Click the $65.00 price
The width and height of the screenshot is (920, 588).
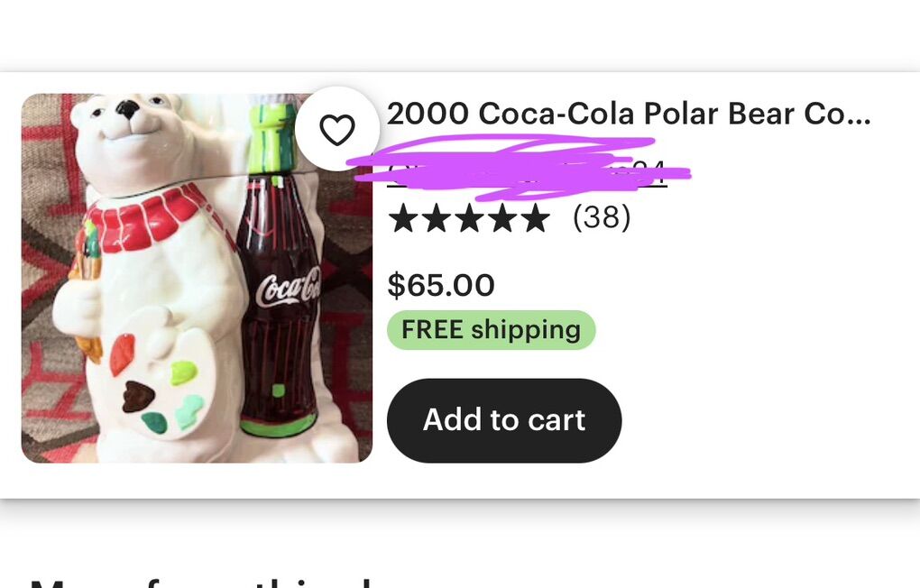coord(441,285)
